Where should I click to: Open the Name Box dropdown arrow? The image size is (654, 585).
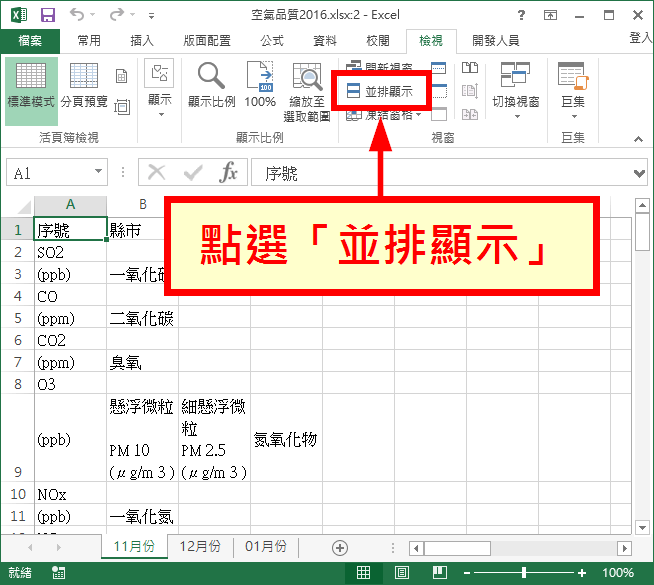coord(98,171)
